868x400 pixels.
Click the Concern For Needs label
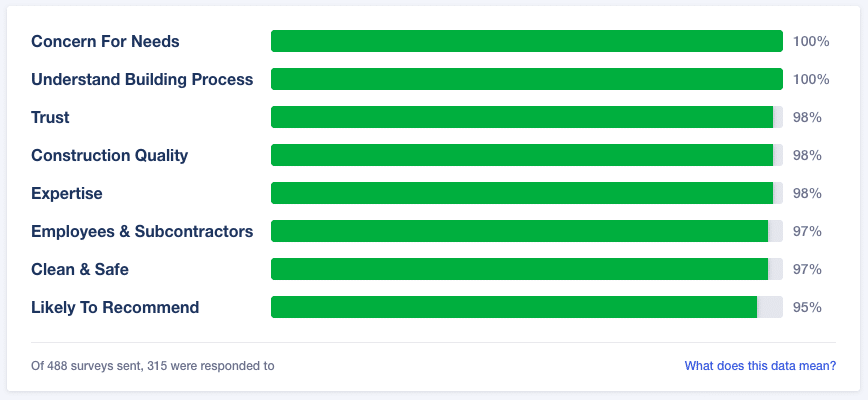pos(105,41)
